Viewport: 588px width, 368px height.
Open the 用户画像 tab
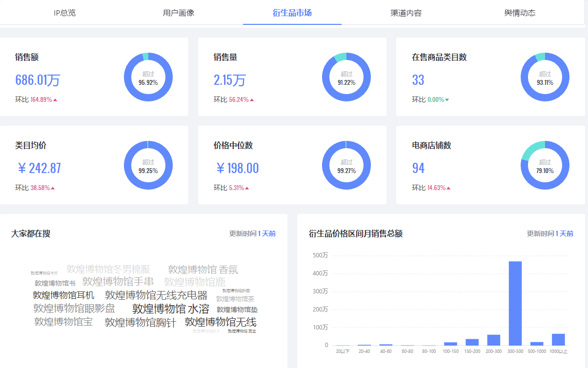tap(179, 13)
